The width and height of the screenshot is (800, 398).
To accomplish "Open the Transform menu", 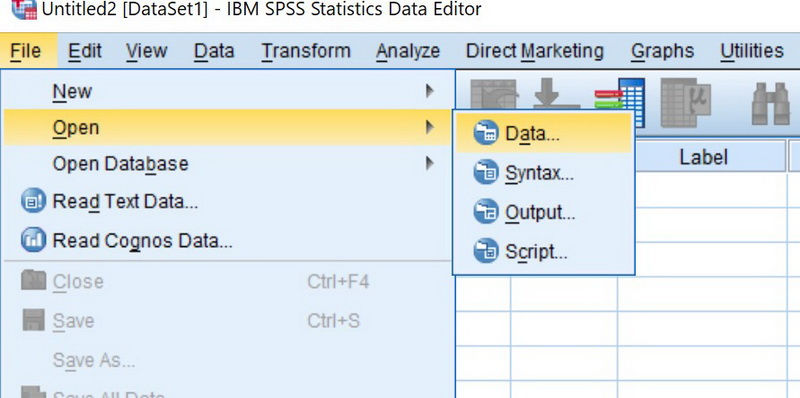I will (x=306, y=51).
